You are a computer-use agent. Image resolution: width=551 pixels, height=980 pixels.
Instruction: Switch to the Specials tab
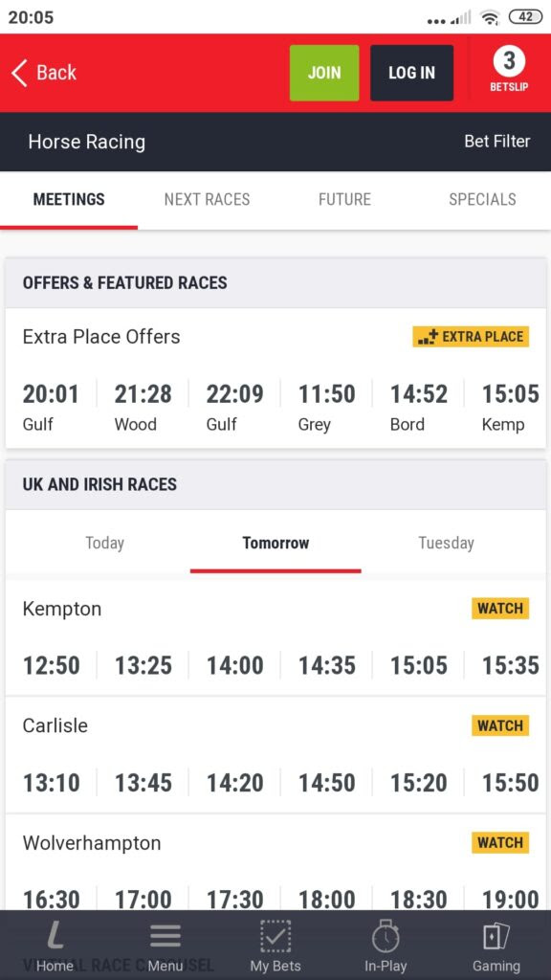coord(482,199)
